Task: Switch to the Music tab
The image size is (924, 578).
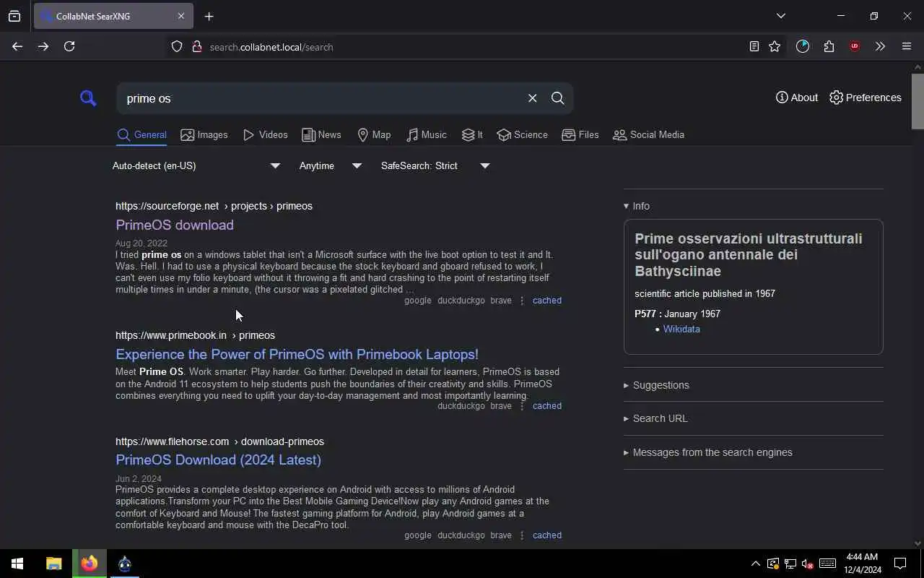Action: point(427,135)
